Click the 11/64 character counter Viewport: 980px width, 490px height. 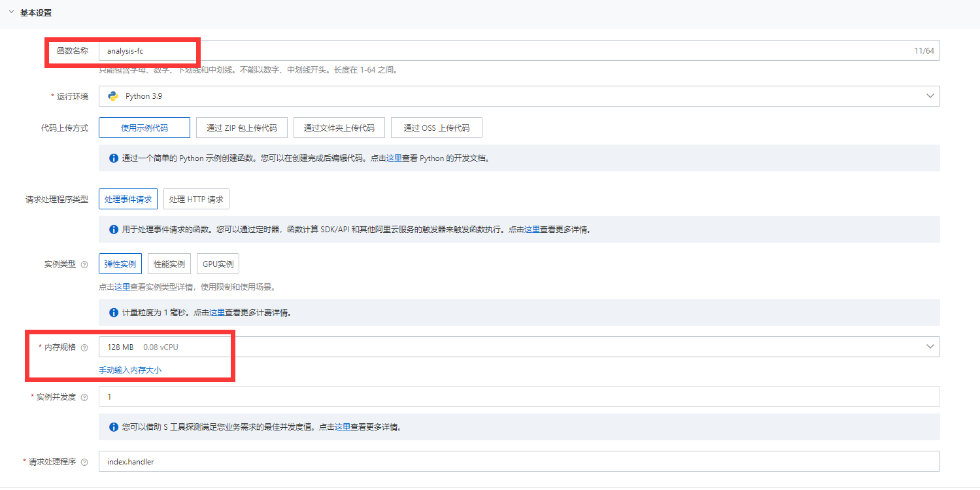[x=924, y=51]
